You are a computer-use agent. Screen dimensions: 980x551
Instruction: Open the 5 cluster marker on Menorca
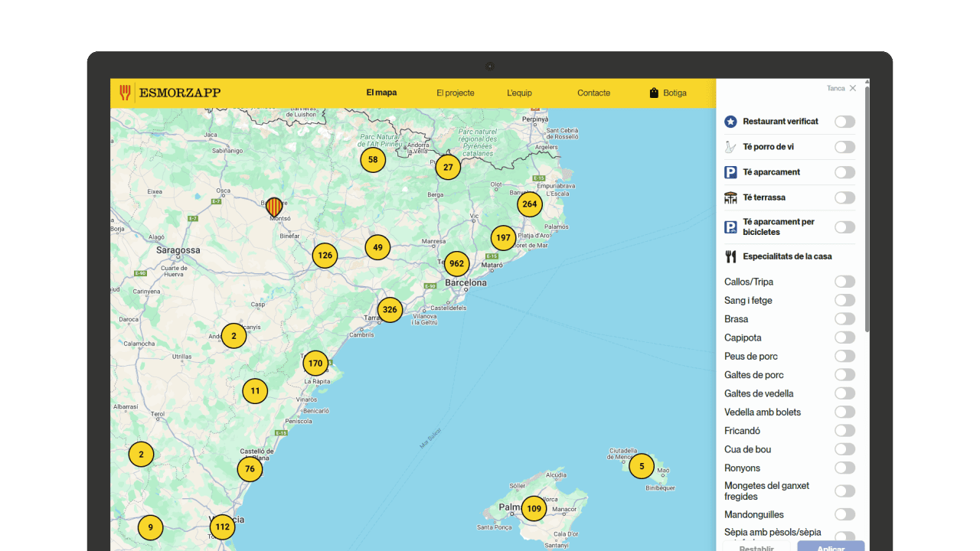point(642,466)
